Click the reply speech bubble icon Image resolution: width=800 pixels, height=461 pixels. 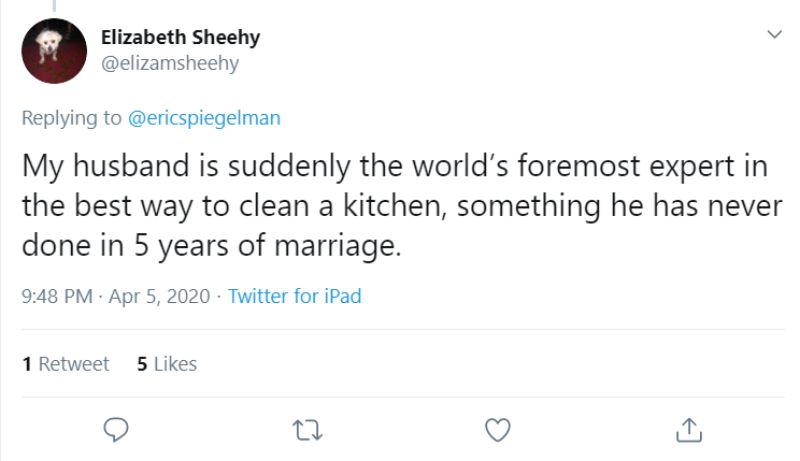[118, 429]
